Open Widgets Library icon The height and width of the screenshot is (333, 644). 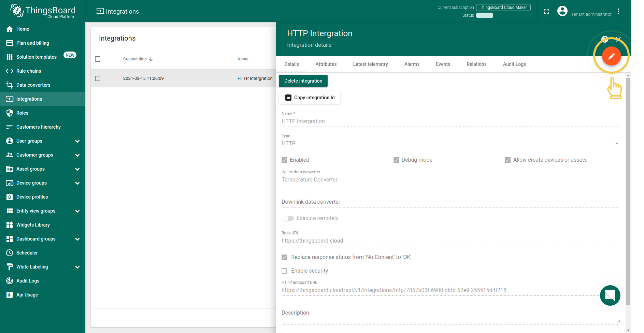pos(10,225)
